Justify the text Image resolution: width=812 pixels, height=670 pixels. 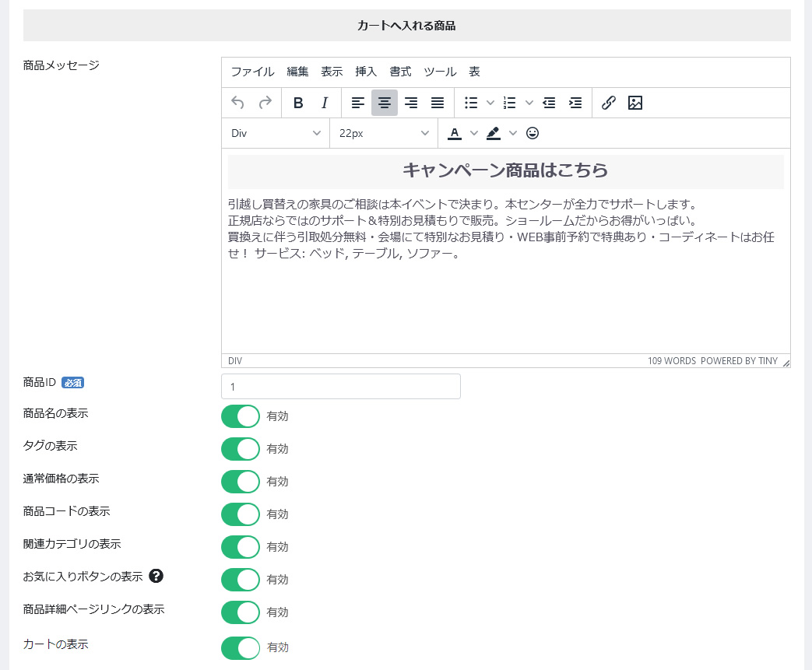pos(438,103)
